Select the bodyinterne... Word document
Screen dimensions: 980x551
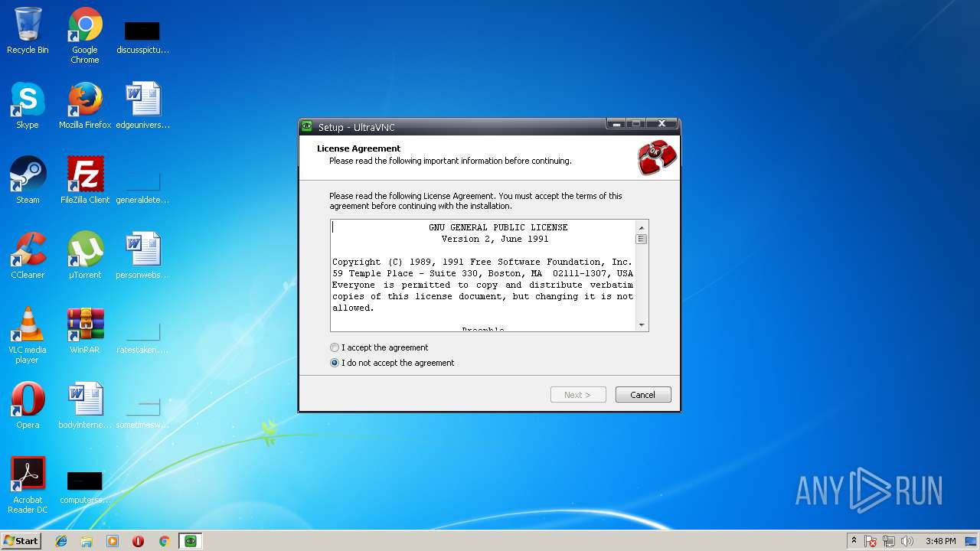tap(85, 406)
